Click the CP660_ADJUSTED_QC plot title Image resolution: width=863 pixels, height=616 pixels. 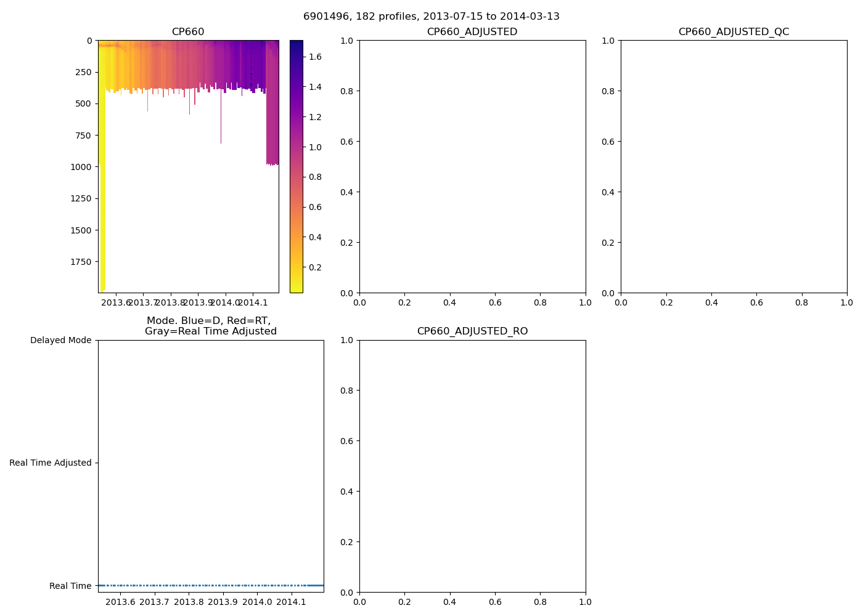733,32
